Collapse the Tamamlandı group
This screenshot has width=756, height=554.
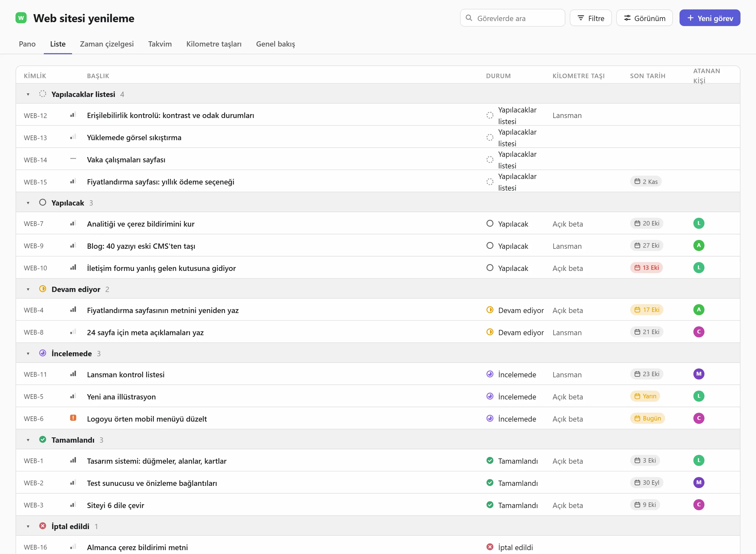pos(28,440)
